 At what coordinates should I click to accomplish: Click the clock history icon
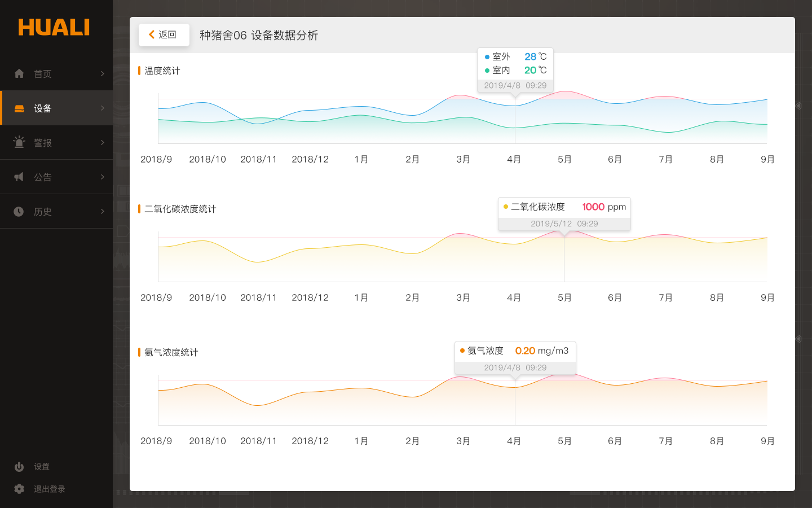[x=19, y=212]
